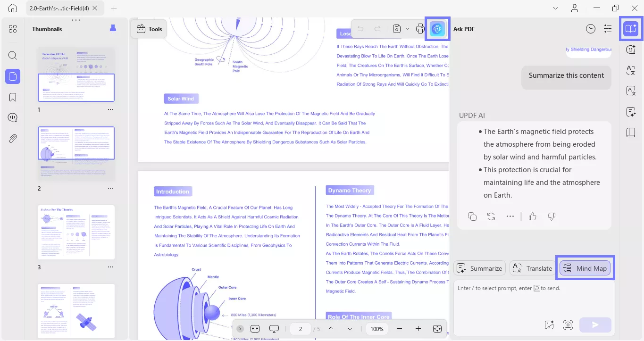644x341 pixels.
Task: Open the search panel in the left sidebar
Action: pos(13,55)
